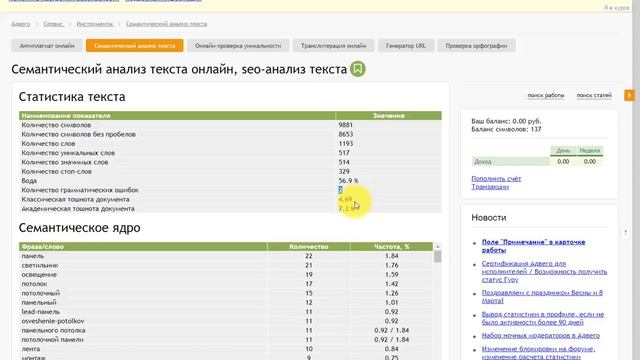Click the Фраза/слово column header
This screenshot has width=640, height=360.
click(x=143, y=247)
